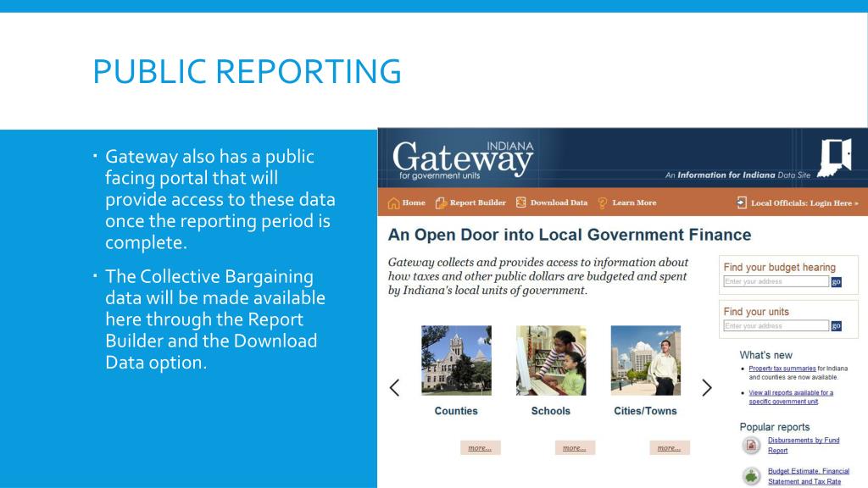This screenshot has width=868, height=488.
Task: Click the Schools label
Action: 551,411
